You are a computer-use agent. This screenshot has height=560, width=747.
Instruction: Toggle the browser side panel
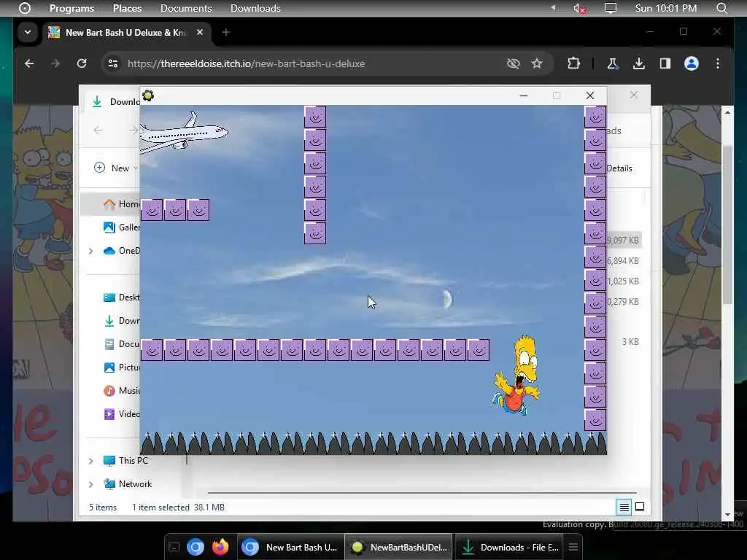tap(665, 63)
